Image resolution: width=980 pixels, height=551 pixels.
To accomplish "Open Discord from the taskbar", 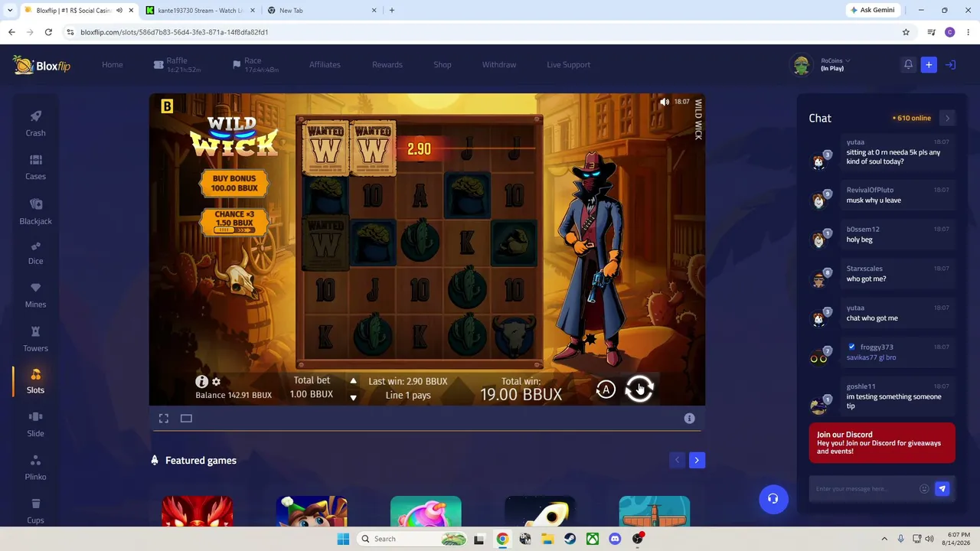I will (615, 539).
